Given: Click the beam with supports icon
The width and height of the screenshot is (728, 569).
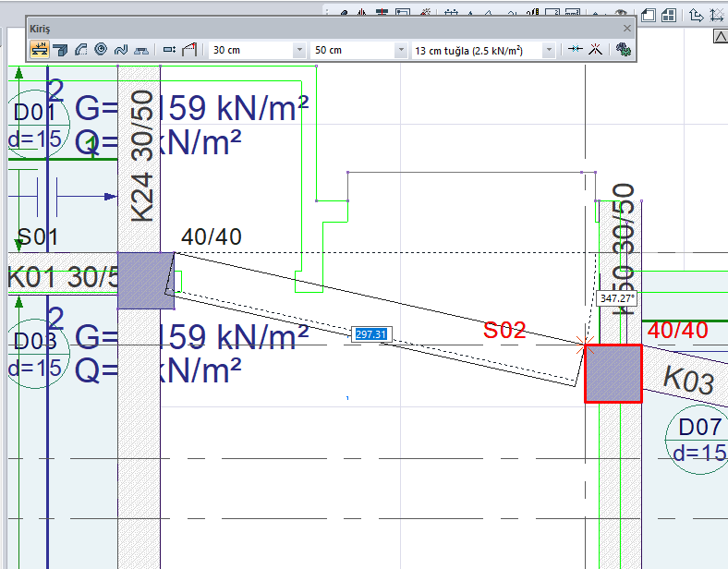Looking at the screenshot, I should click(141, 50).
